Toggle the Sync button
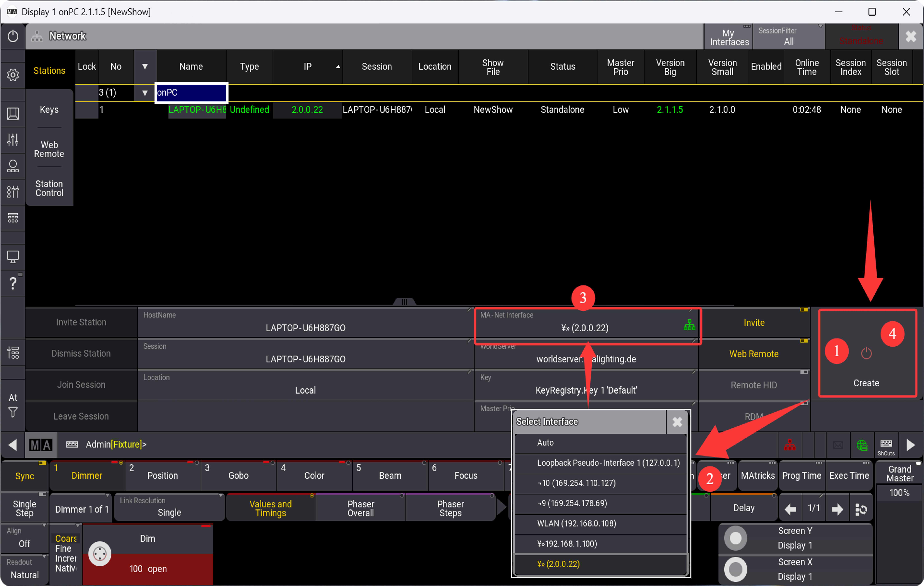Image resolution: width=924 pixels, height=586 pixels. (24, 476)
